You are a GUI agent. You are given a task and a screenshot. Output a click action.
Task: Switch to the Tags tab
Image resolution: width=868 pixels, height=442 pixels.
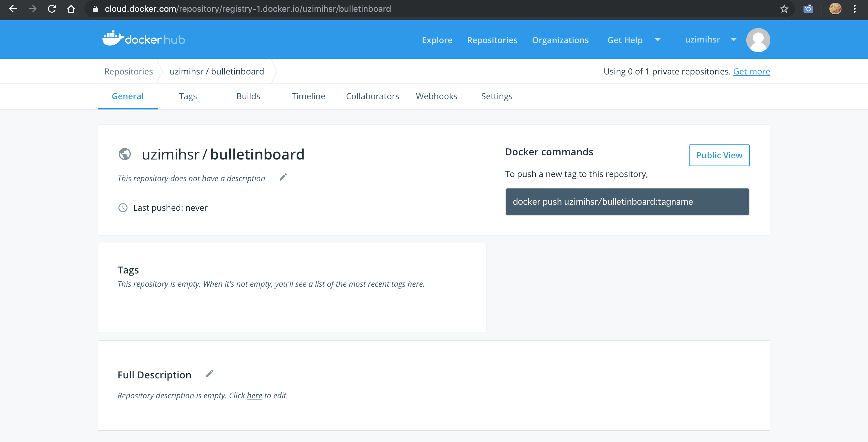188,96
